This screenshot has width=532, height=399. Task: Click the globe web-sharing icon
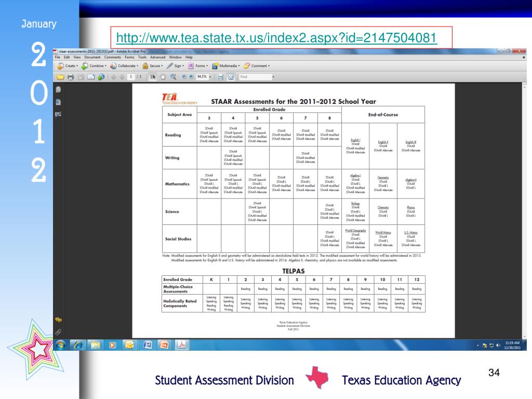101,77
